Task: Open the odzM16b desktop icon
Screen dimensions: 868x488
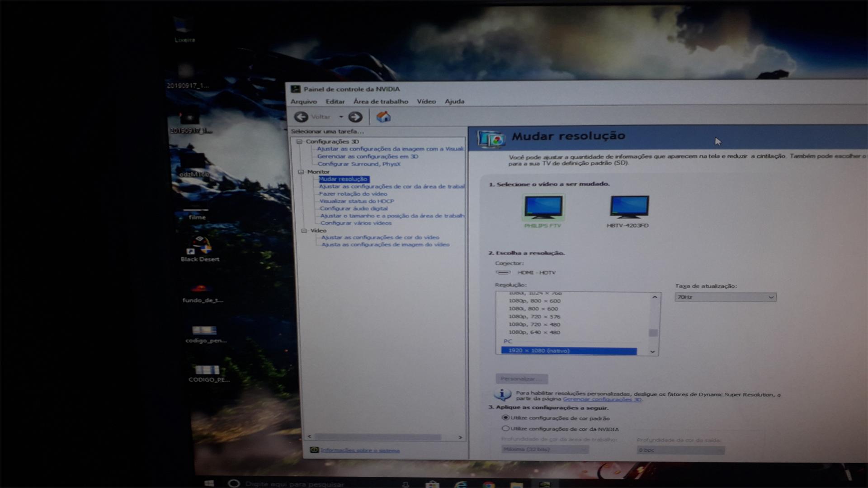Action: [194, 164]
